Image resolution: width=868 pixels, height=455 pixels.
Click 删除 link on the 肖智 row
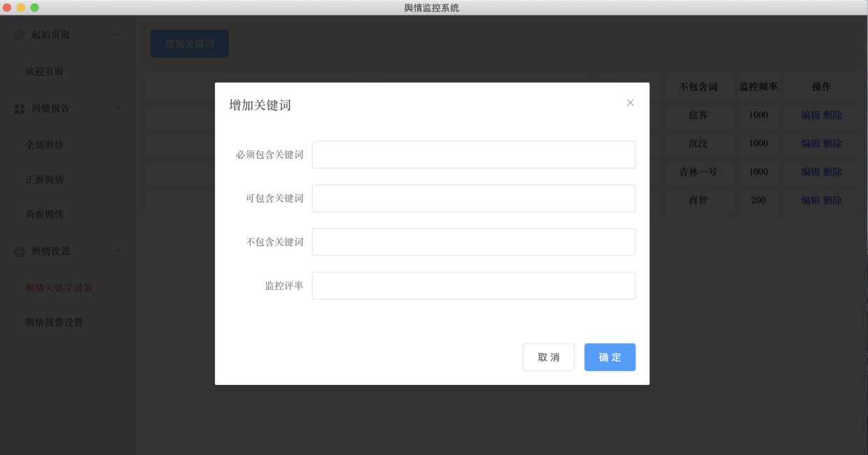coord(832,200)
